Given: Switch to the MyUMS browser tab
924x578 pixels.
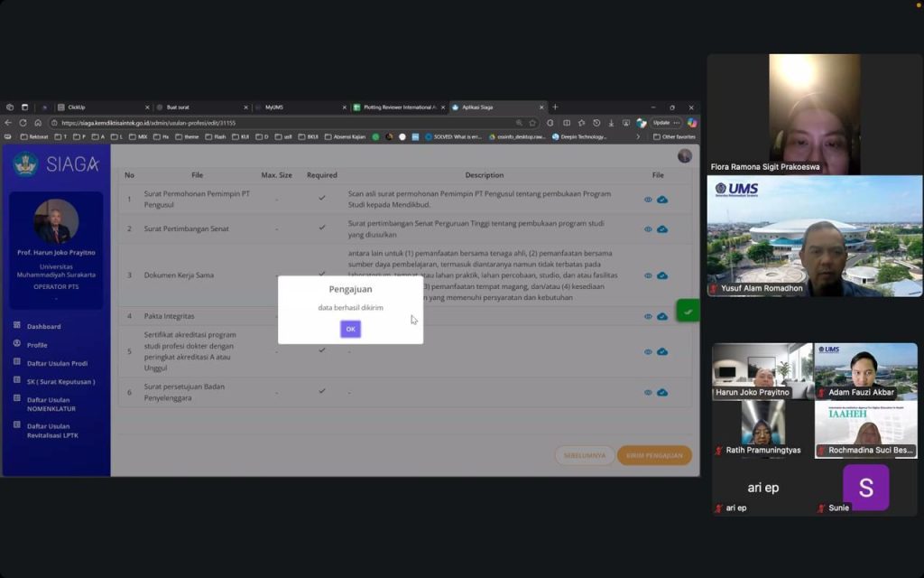Looking at the screenshot, I should point(298,107).
